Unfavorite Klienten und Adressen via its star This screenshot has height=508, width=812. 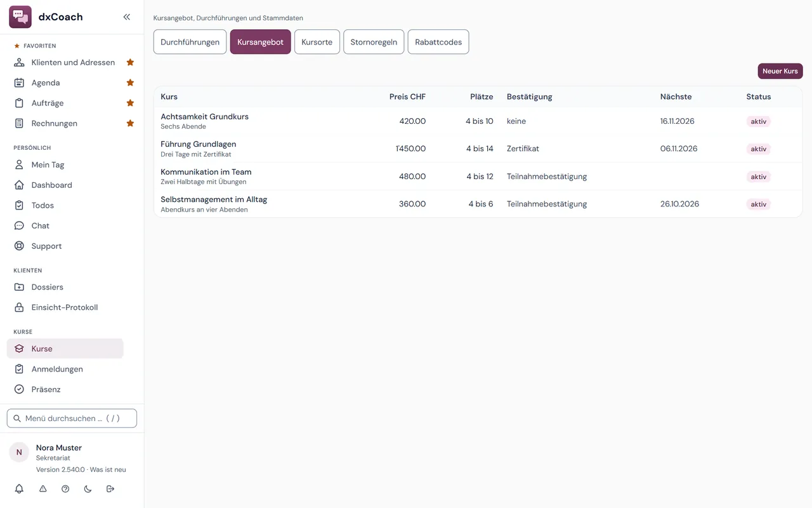pos(130,62)
